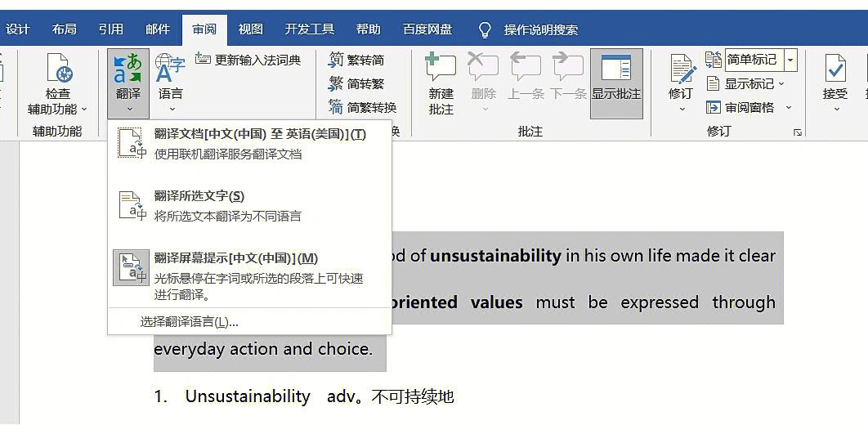Click the 繁转简 icon
This screenshot has width=868, height=434.
(335, 59)
